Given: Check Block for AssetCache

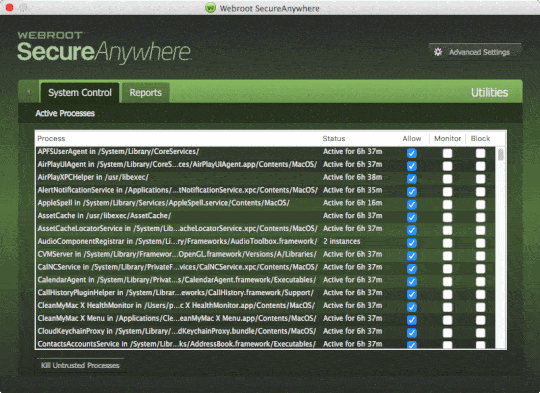Looking at the screenshot, I should [x=480, y=217].
